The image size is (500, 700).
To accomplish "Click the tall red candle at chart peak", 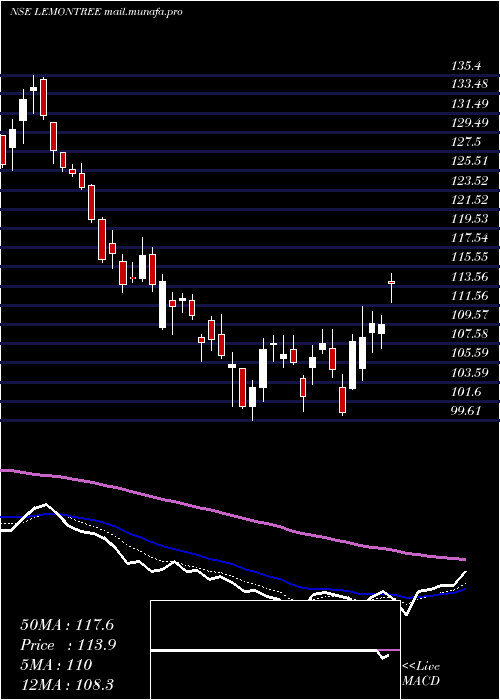I will [x=43, y=97].
